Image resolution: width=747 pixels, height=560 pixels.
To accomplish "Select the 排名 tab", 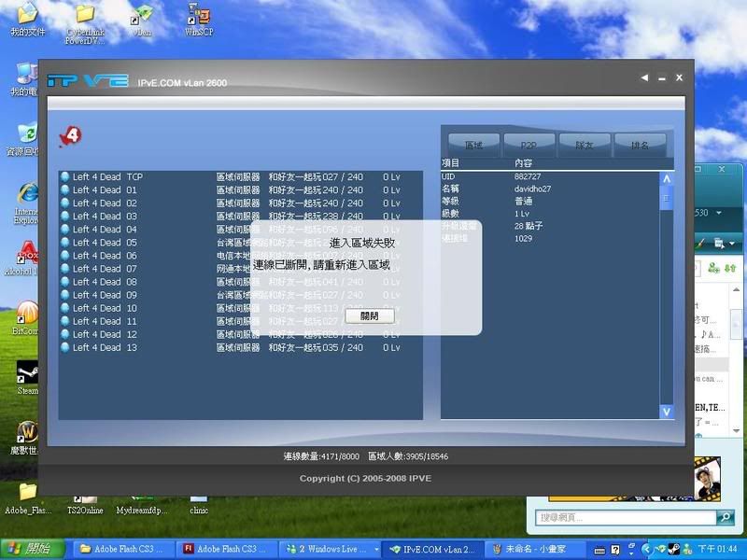I will [640, 145].
